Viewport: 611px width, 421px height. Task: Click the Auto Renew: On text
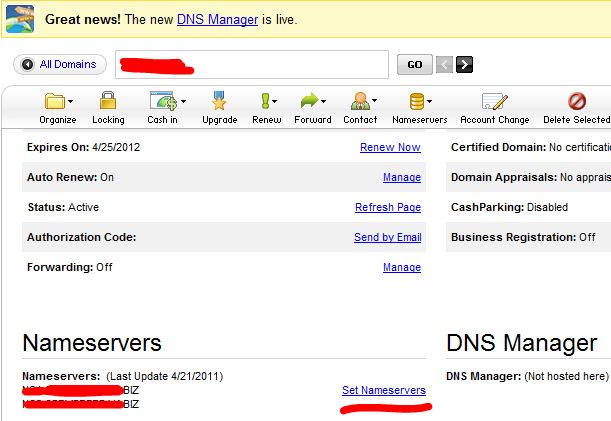[71, 177]
